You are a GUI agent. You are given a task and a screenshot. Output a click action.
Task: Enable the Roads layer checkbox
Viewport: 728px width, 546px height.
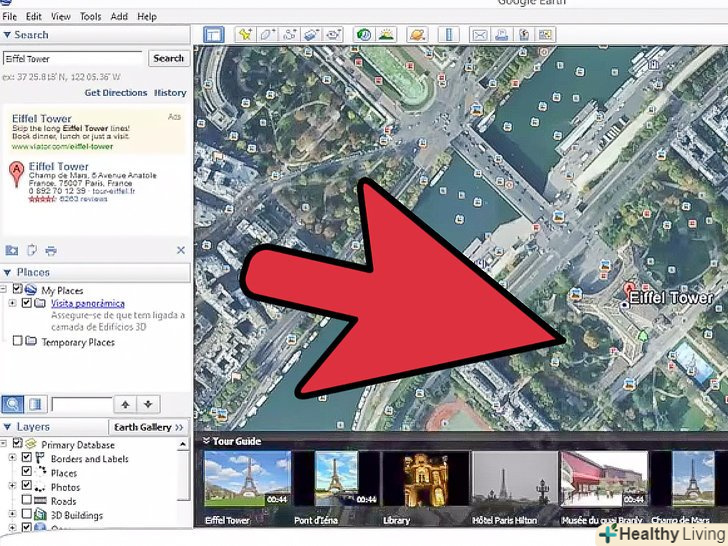point(27,502)
